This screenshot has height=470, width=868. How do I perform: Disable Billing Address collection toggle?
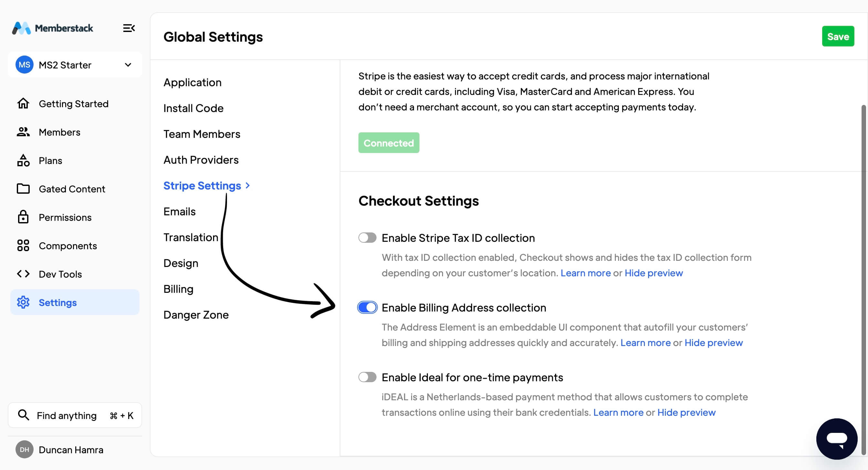point(367,307)
